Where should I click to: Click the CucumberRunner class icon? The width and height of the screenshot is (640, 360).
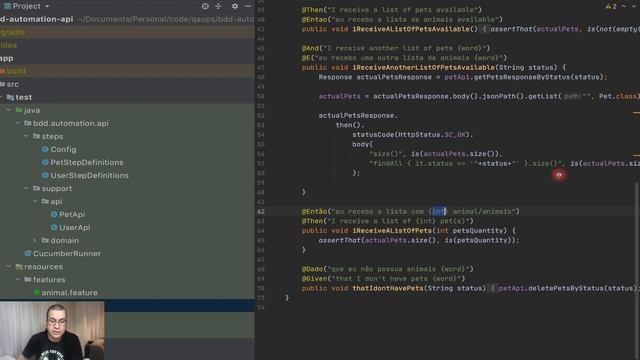pyautogui.click(x=28, y=253)
